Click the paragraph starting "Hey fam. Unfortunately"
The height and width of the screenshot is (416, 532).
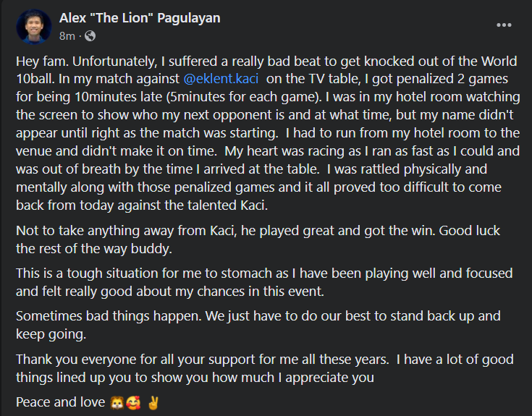pos(268,133)
